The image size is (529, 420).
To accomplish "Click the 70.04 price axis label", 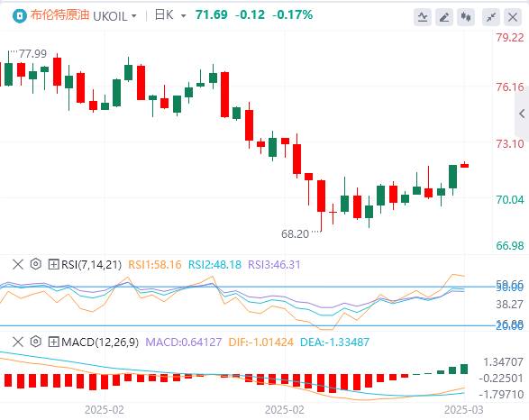I will pos(510,200).
